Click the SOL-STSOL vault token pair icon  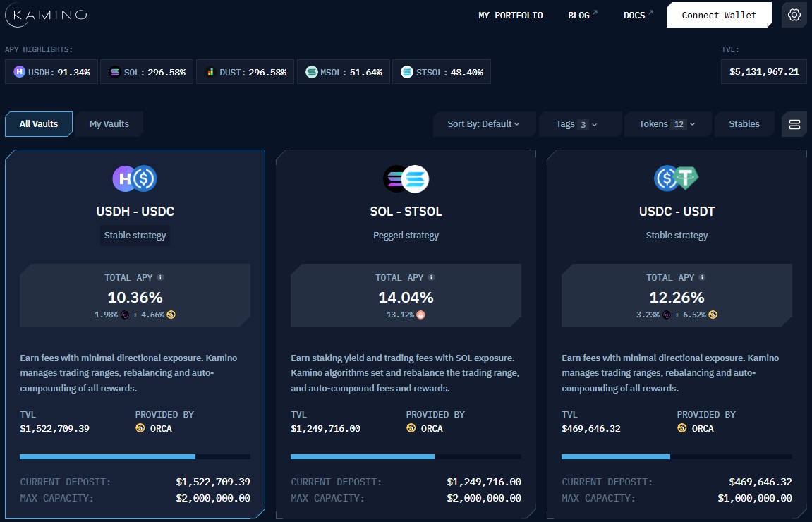(x=406, y=178)
